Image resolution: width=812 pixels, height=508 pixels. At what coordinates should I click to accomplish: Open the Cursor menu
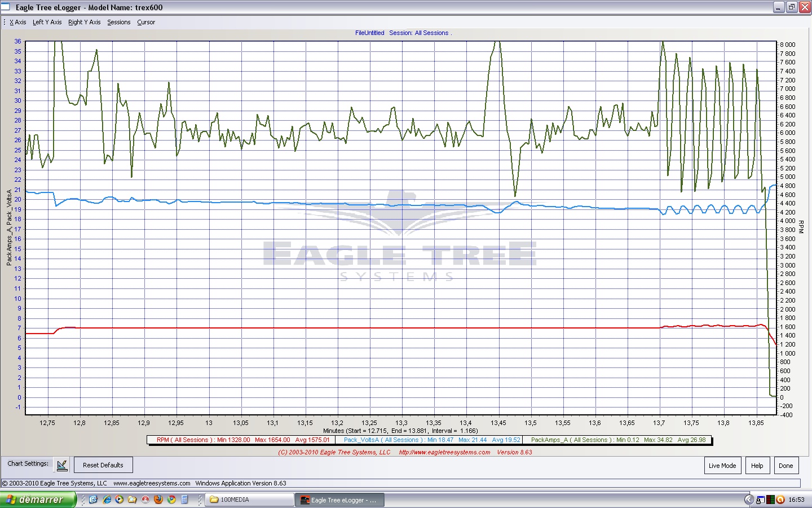(146, 22)
